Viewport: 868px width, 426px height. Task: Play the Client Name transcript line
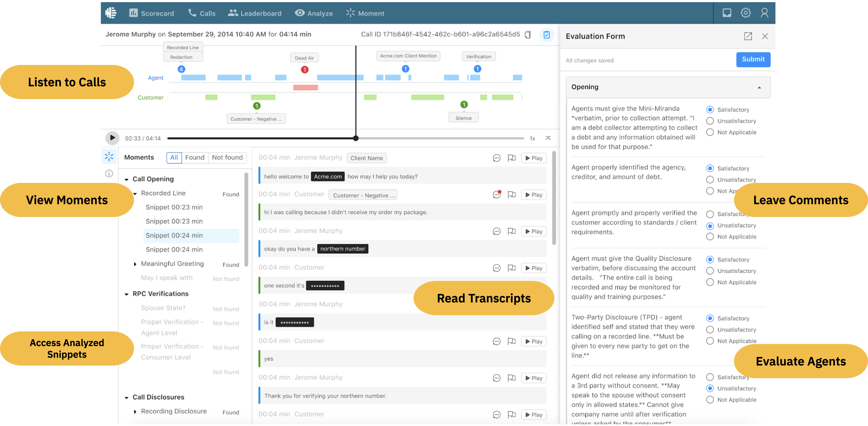click(533, 158)
